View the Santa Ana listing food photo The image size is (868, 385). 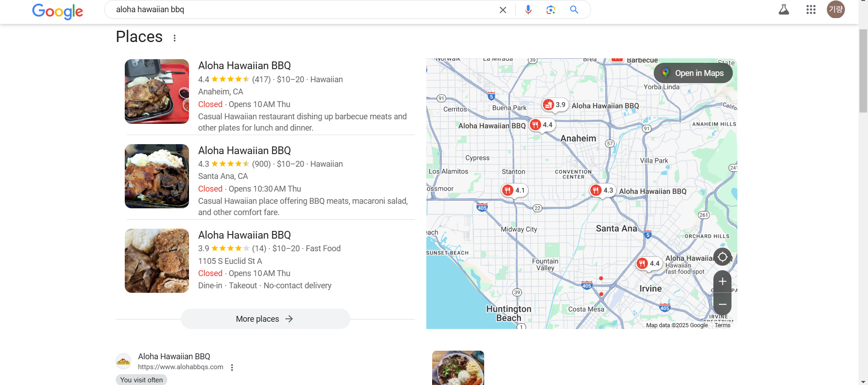[157, 176]
